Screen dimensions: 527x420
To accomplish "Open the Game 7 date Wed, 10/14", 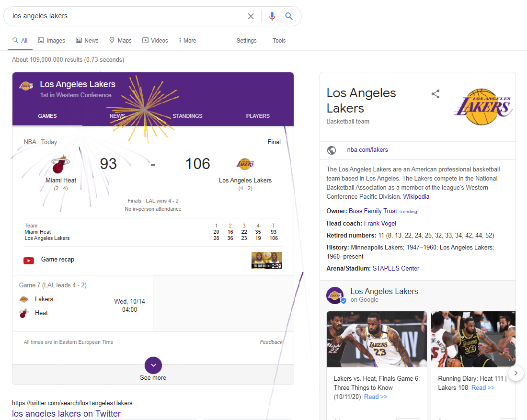I will [129, 301].
